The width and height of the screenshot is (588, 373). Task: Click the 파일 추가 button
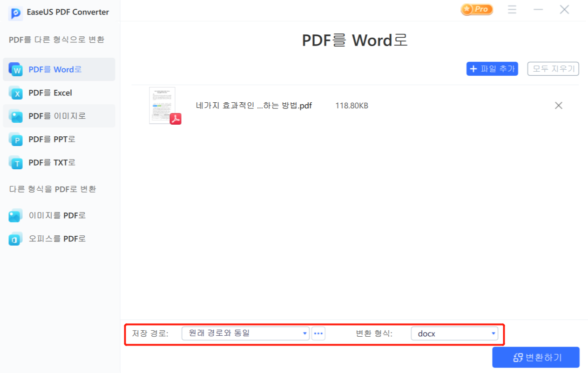point(492,68)
